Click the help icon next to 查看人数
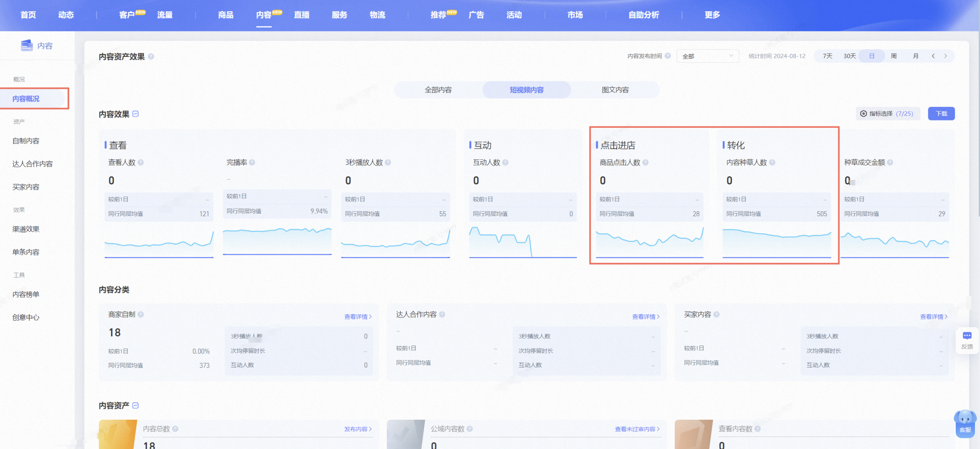Viewport: 980px width, 449px height. click(141, 162)
